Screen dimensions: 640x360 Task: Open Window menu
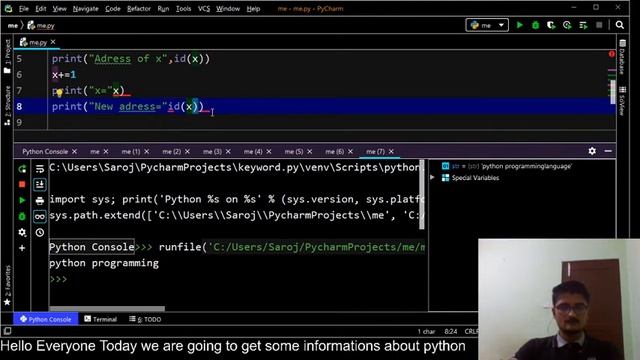228,9
